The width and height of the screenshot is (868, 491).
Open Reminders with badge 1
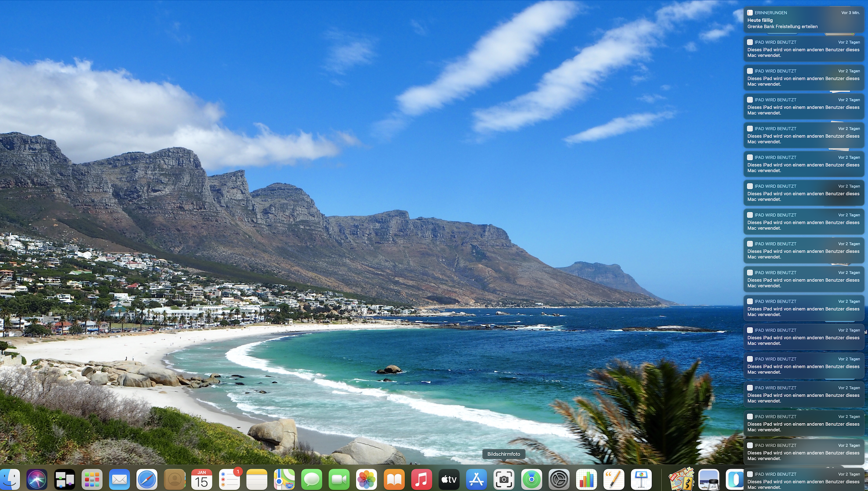(229, 479)
